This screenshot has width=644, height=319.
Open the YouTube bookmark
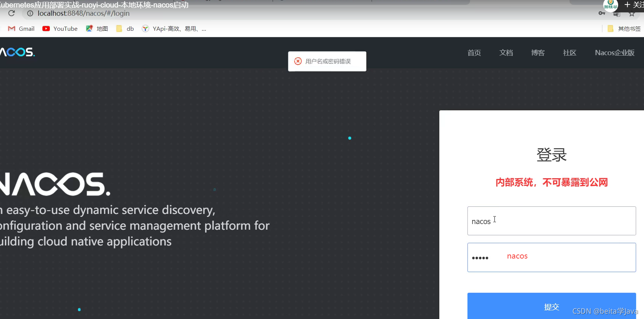click(60, 29)
